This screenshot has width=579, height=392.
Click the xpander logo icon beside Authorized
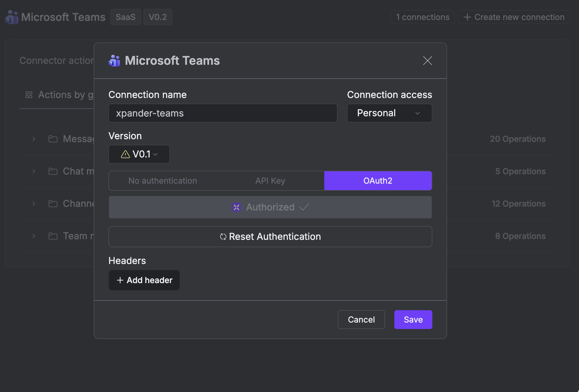pos(236,207)
